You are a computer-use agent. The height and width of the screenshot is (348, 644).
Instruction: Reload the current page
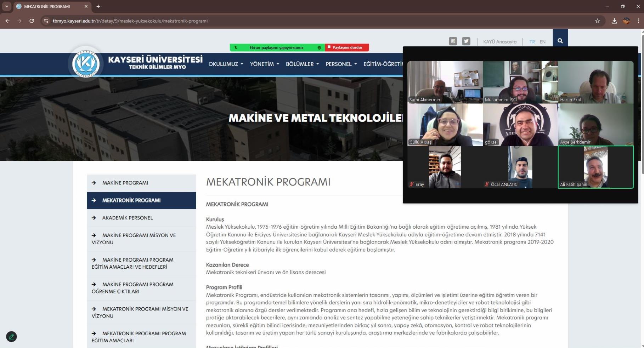pyautogui.click(x=32, y=21)
